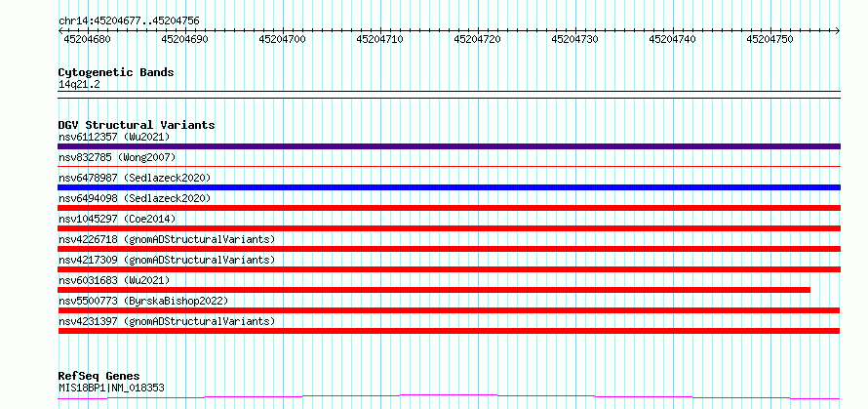868x409 pixels.
Task: Click the RefSeq Genes track title
Action: pos(99,376)
